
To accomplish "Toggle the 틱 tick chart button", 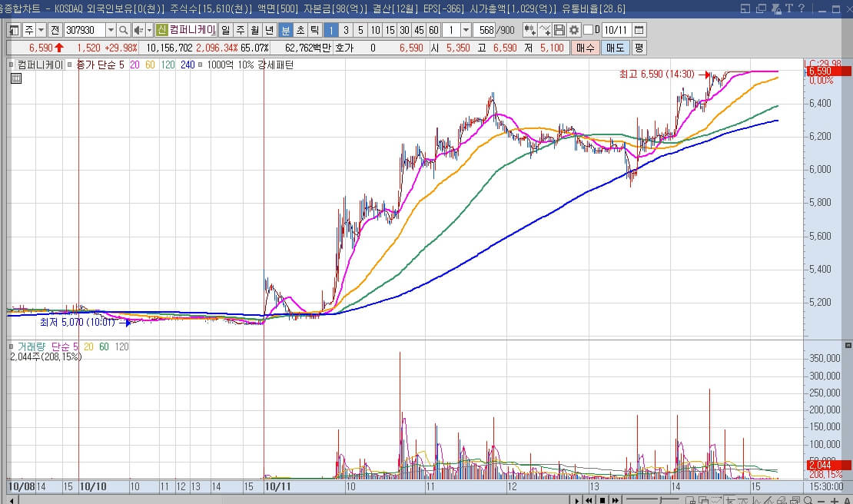I will pyautogui.click(x=314, y=30).
